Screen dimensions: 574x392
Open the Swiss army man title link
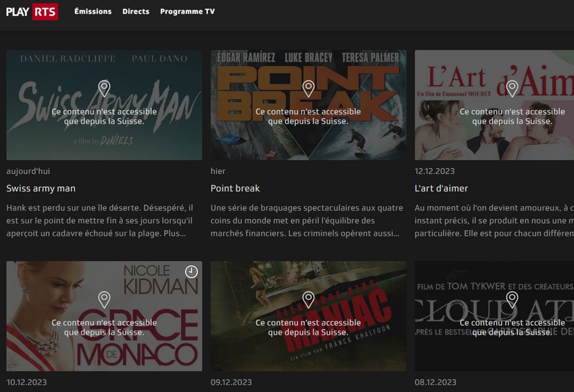click(x=41, y=188)
